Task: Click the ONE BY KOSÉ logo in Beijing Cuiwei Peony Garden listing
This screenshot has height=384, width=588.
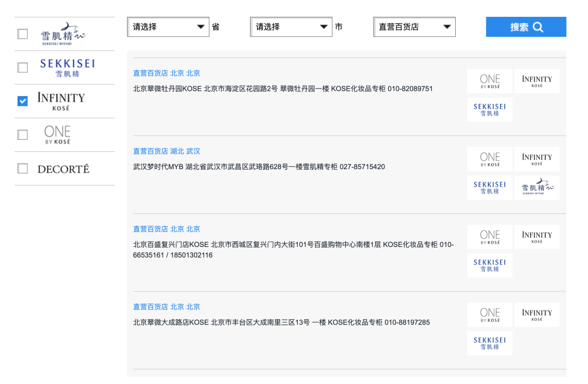Action: point(489,81)
